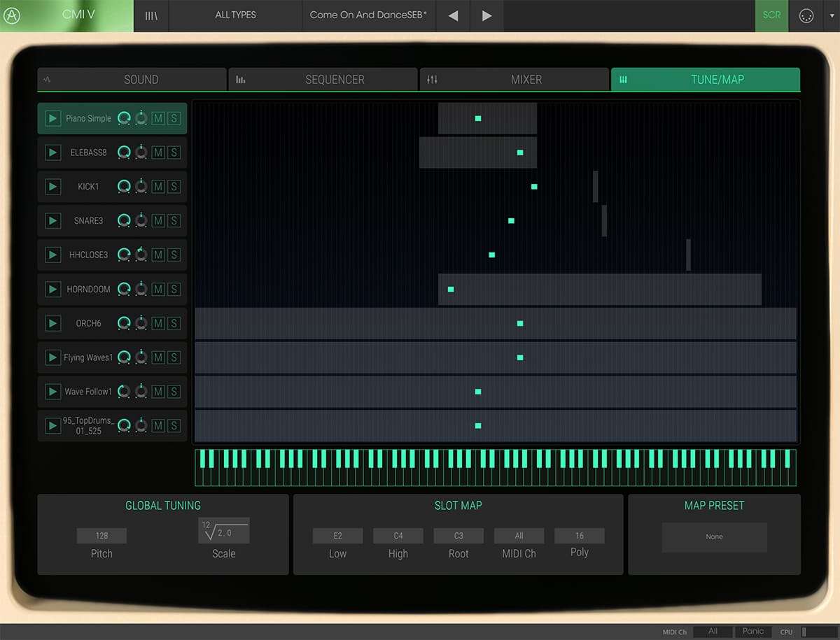Open the preset library browser icon
Viewport: 840px width, 640px height.
click(151, 15)
